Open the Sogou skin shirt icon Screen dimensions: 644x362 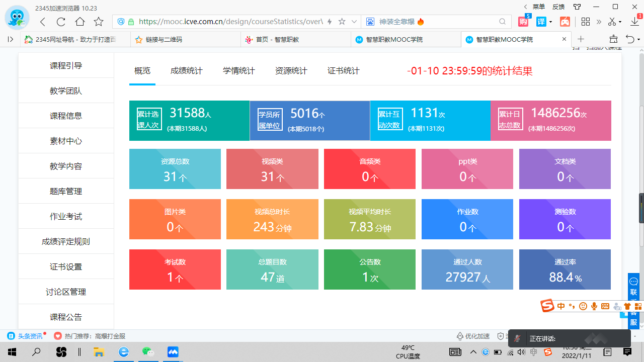click(x=627, y=306)
